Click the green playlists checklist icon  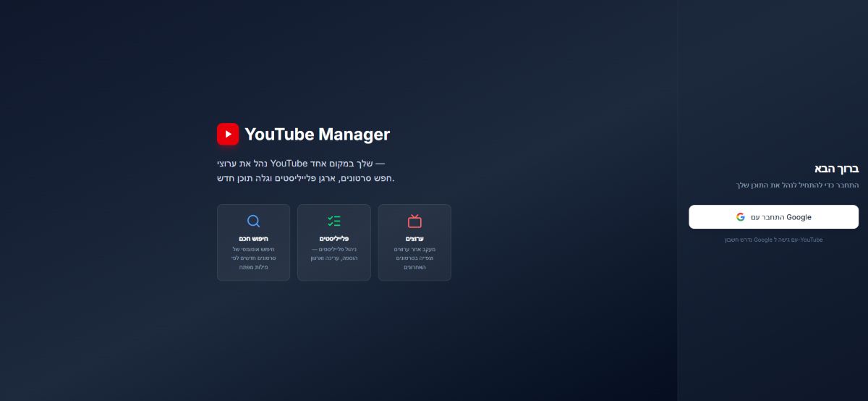334,221
